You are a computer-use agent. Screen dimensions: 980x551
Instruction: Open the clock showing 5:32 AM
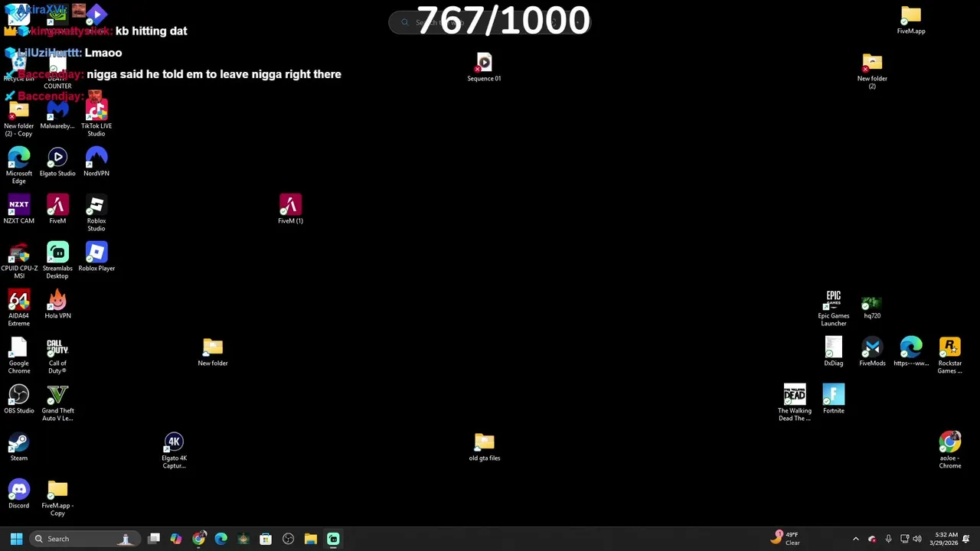946,539
